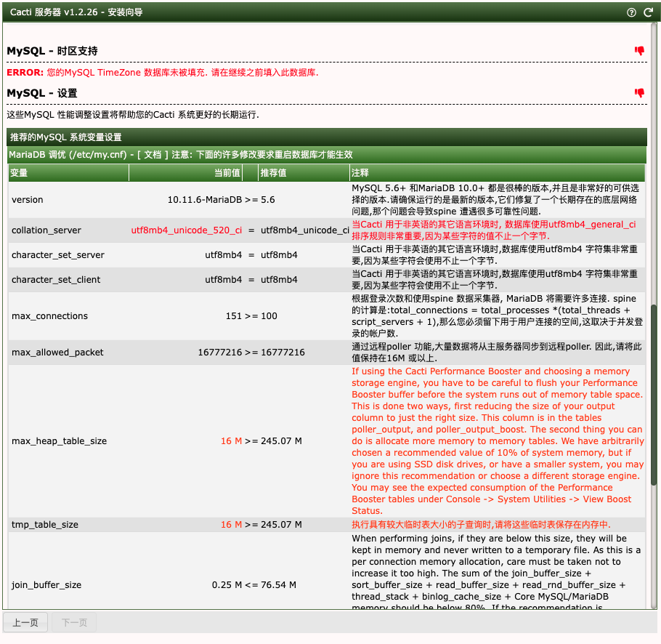This screenshot has height=644, width=661.
Task: Click the join_buffer_size variable name
Action: pos(46,585)
